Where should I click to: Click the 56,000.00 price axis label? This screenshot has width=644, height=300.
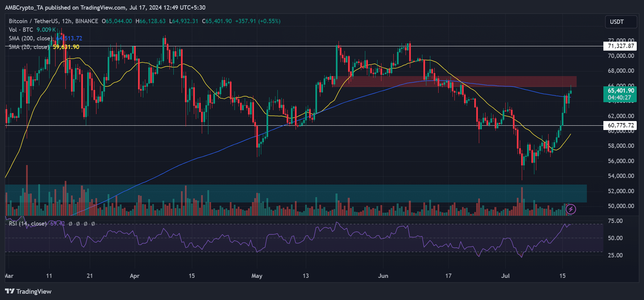click(x=621, y=161)
